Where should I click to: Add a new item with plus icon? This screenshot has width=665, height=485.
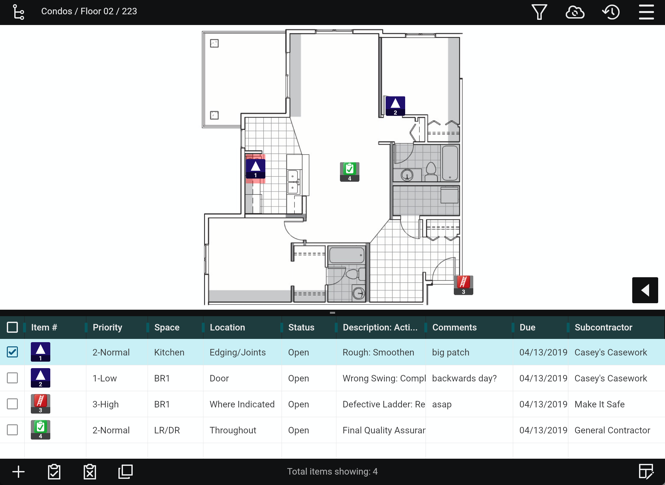click(18, 472)
